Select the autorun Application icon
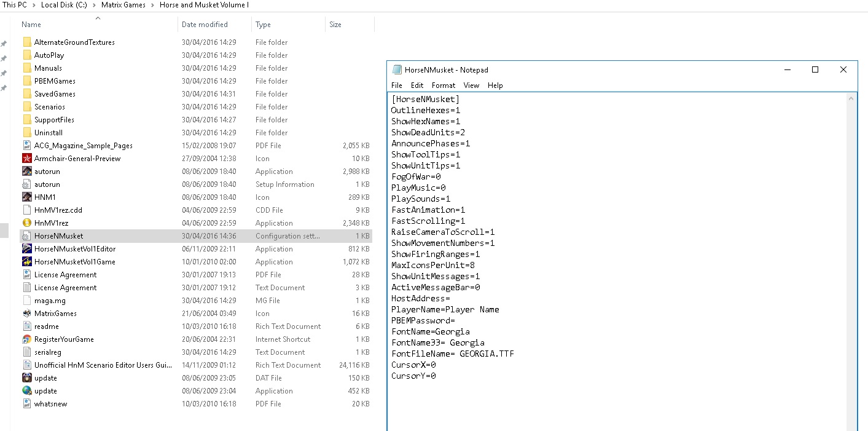868x431 pixels. coord(27,172)
